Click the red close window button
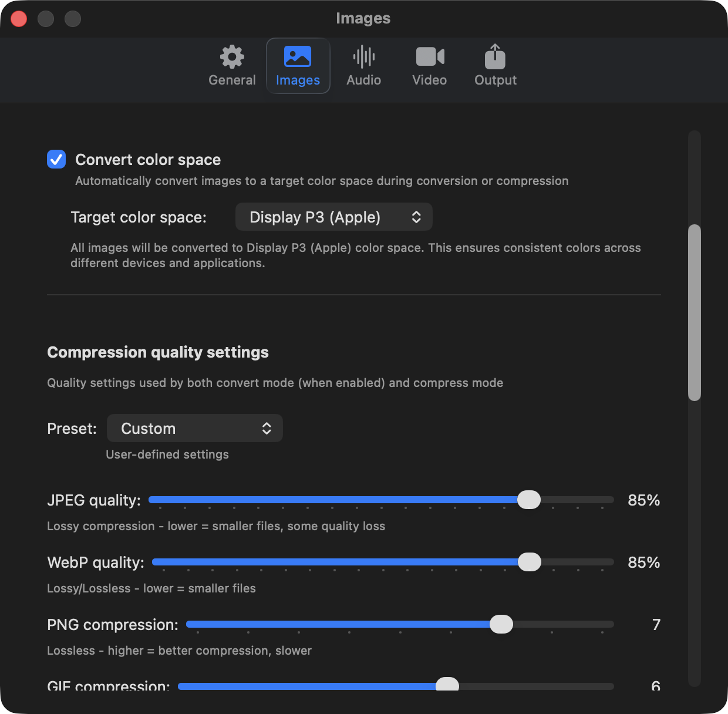The height and width of the screenshot is (714, 728). 19,19
